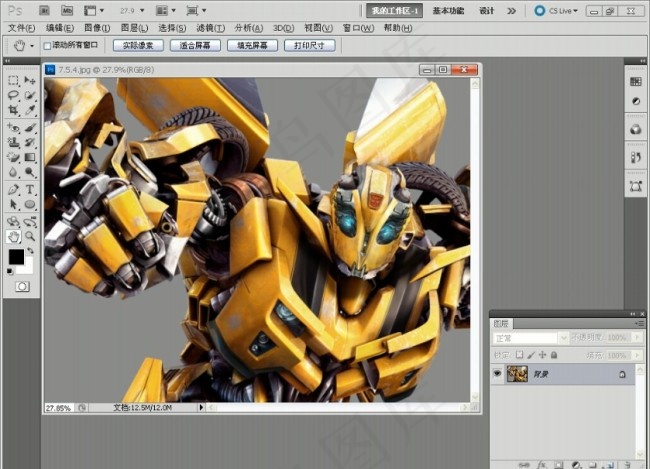Toggle lock transparent pixels in Layers panel
Screen dimensions: 650x469
pos(519,355)
